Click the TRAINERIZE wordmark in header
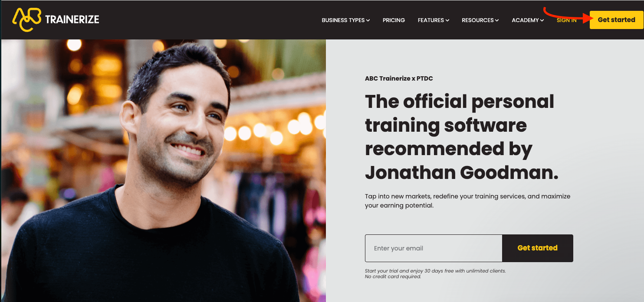 tap(72, 19)
